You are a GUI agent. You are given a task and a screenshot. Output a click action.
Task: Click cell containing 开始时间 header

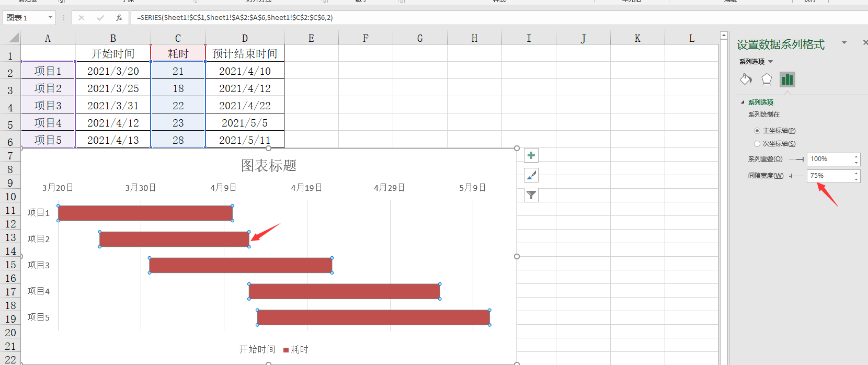(113, 54)
